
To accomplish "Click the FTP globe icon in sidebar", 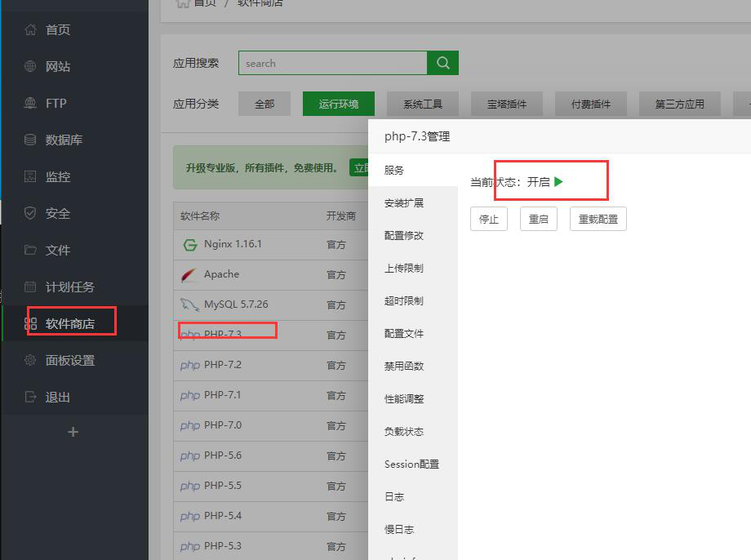I will tap(30, 103).
